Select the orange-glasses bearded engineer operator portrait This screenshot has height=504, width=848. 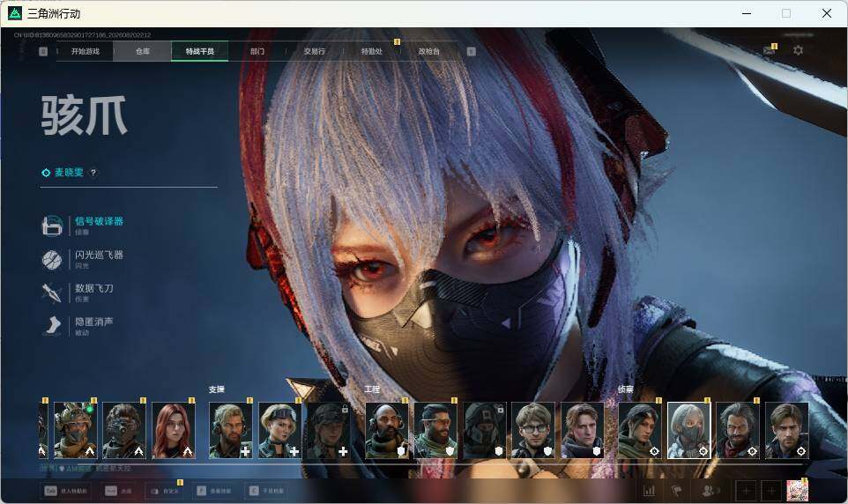(x=435, y=431)
